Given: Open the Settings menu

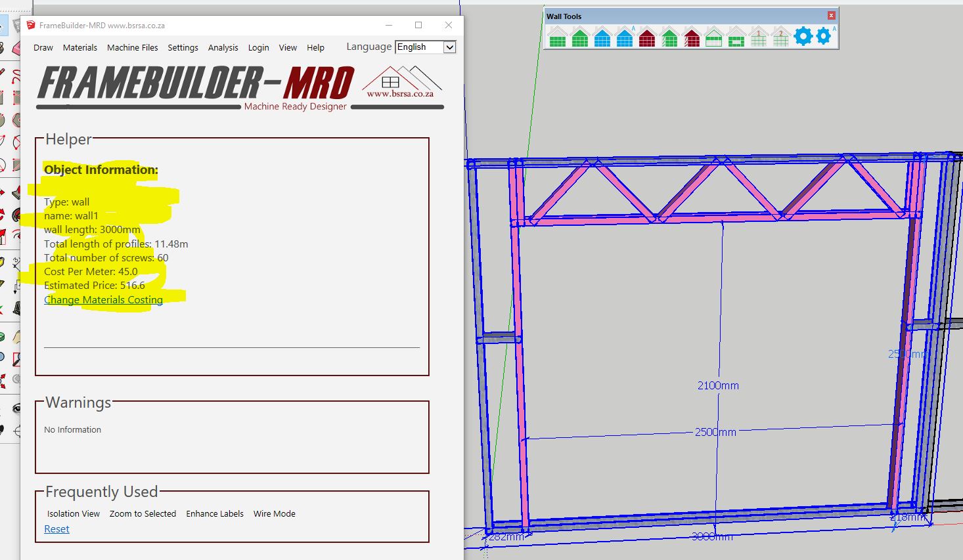Looking at the screenshot, I should tap(183, 48).
